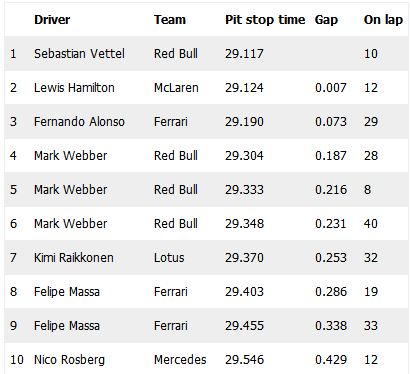Click pit stop time 29.117

coord(244,54)
